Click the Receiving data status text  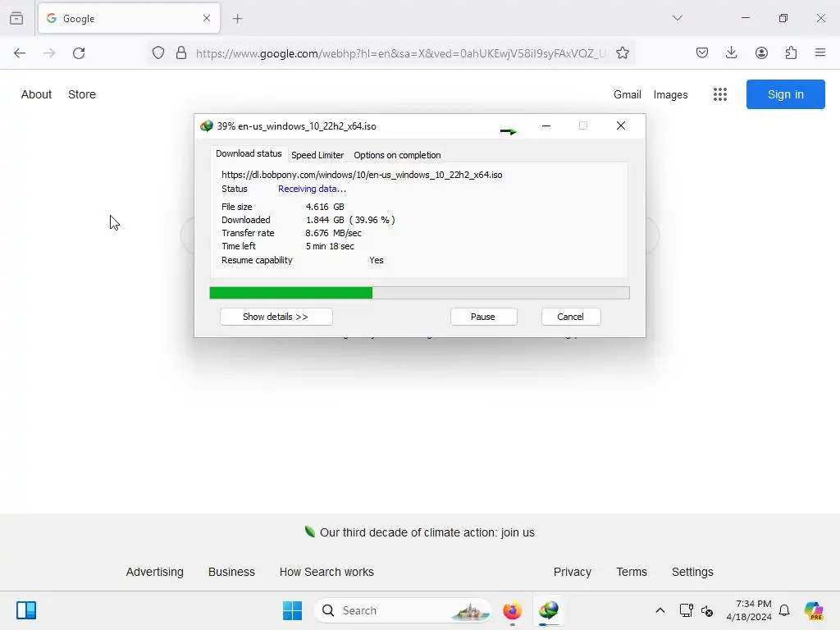point(312,189)
